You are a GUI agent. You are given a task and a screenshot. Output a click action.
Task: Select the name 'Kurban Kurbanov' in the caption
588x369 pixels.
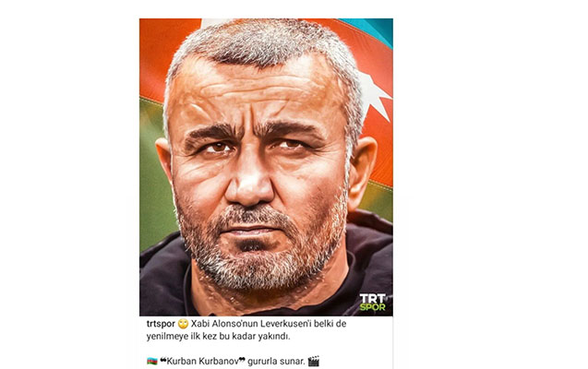click(x=202, y=362)
